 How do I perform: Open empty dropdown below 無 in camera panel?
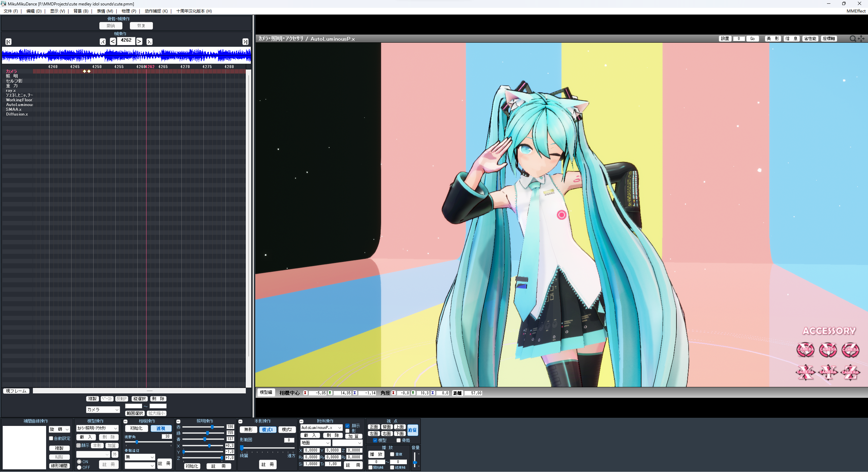tap(140, 466)
